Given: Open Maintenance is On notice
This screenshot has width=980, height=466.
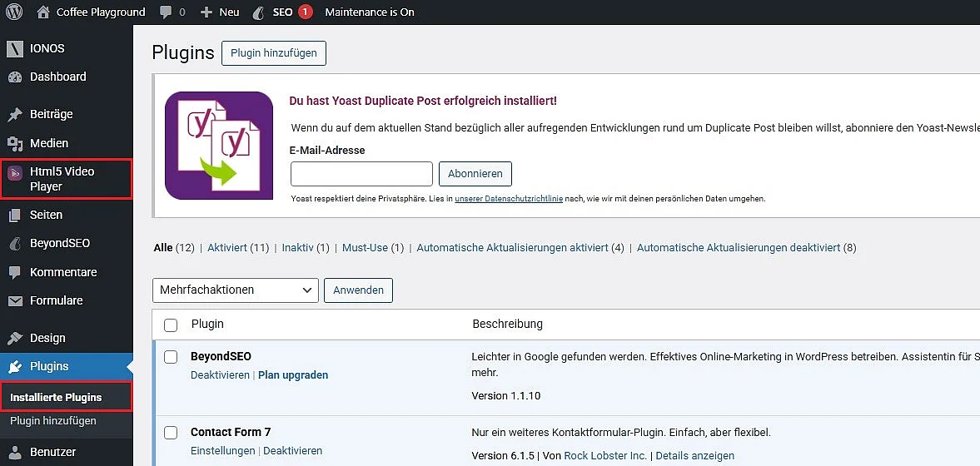Looking at the screenshot, I should 370,12.
